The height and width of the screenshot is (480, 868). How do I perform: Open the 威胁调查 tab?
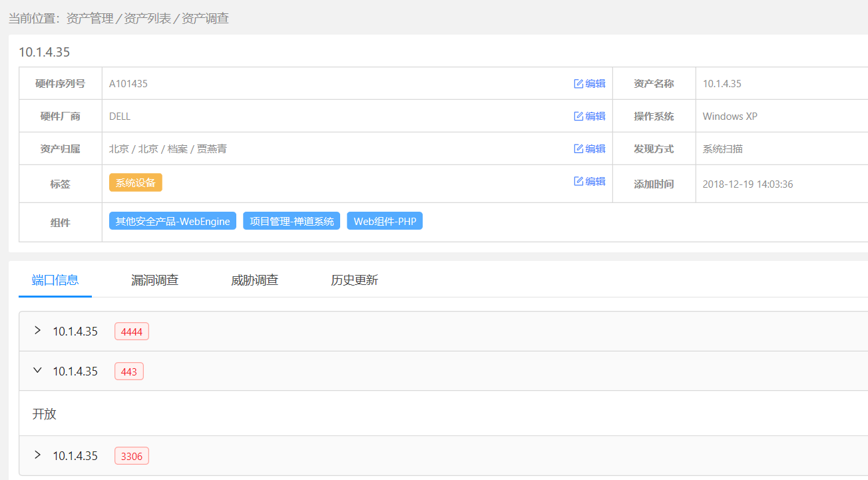tap(254, 280)
